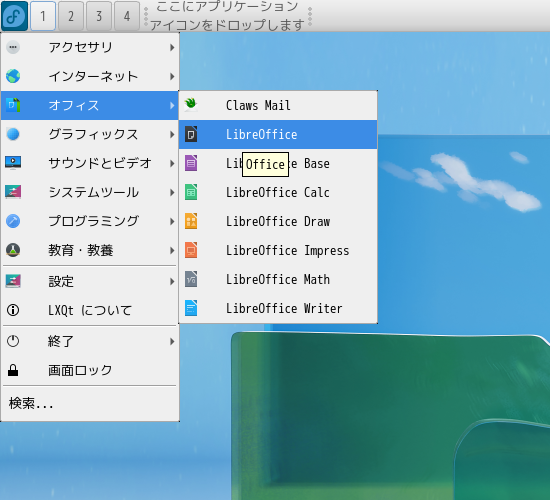
Task: Expand the 終了 submenu arrow
Action: pyautogui.click(x=172, y=341)
